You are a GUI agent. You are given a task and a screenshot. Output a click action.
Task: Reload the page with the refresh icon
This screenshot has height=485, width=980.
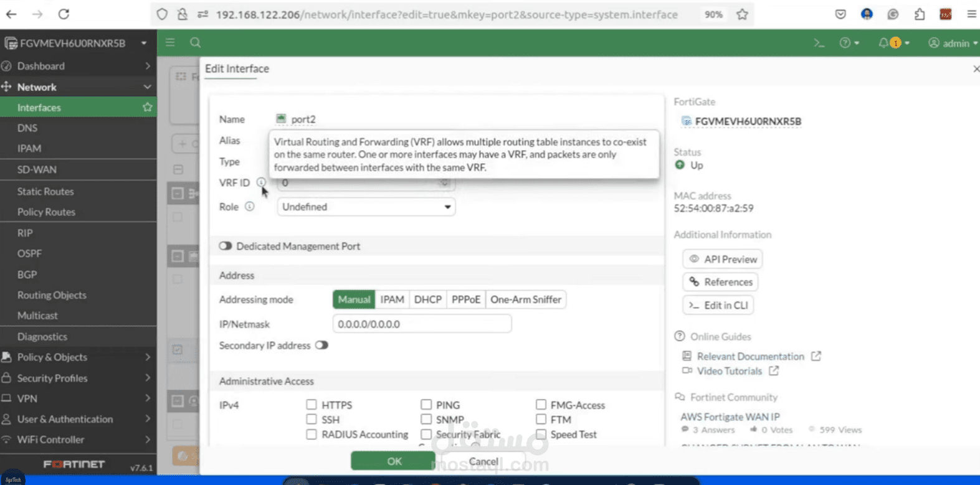coord(64,14)
